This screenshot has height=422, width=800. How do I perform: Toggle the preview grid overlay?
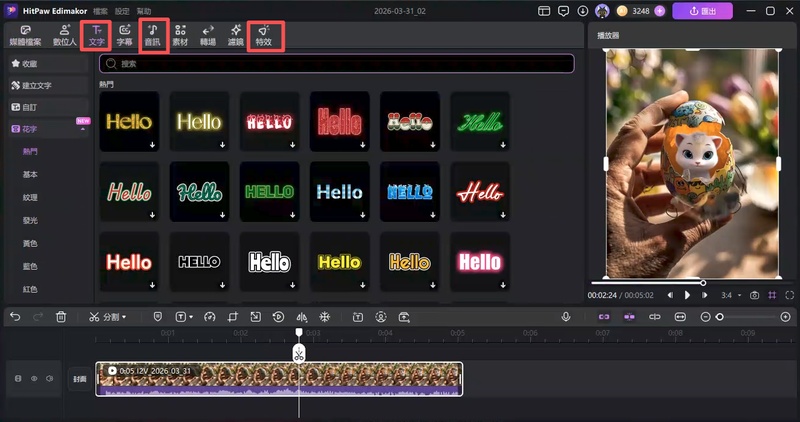(770, 296)
